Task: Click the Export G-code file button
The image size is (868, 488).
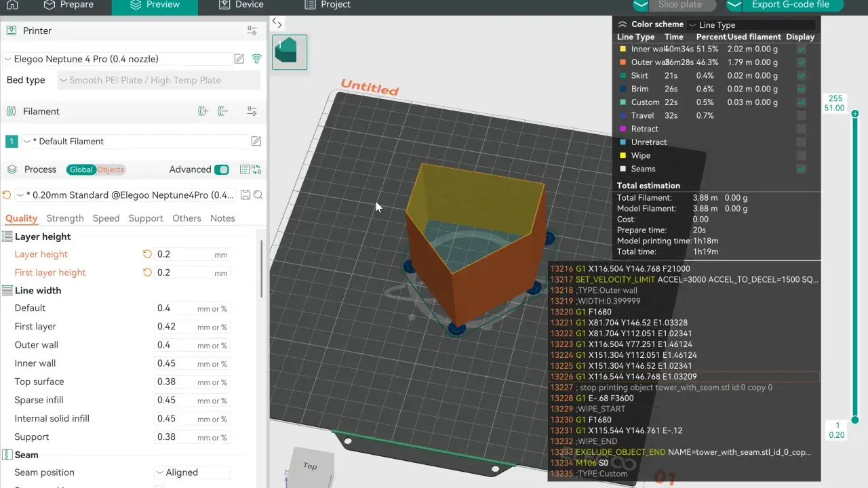Action: (794, 5)
